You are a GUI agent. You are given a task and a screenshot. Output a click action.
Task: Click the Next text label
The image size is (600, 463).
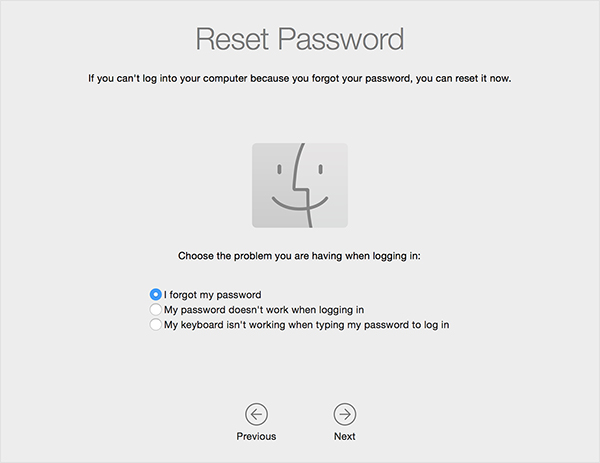(x=345, y=436)
